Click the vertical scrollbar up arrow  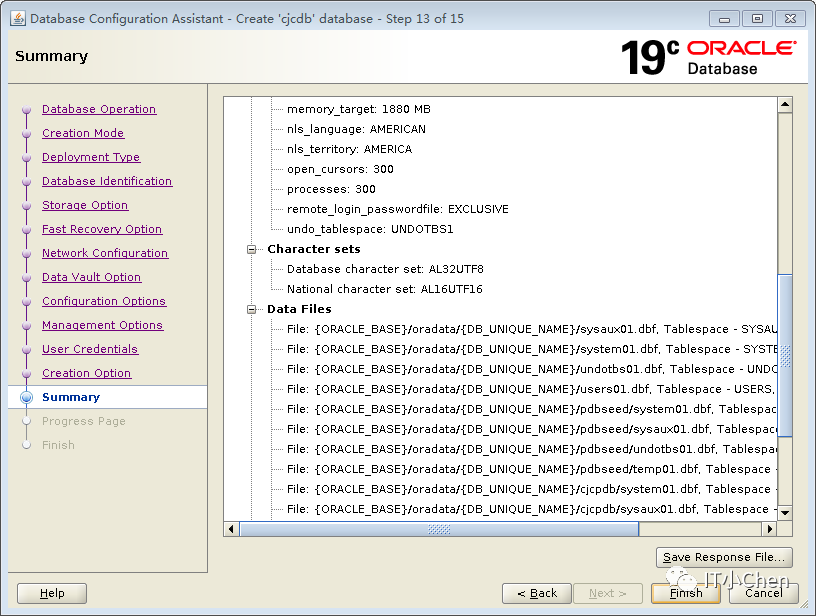pyautogui.click(x=785, y=105)
